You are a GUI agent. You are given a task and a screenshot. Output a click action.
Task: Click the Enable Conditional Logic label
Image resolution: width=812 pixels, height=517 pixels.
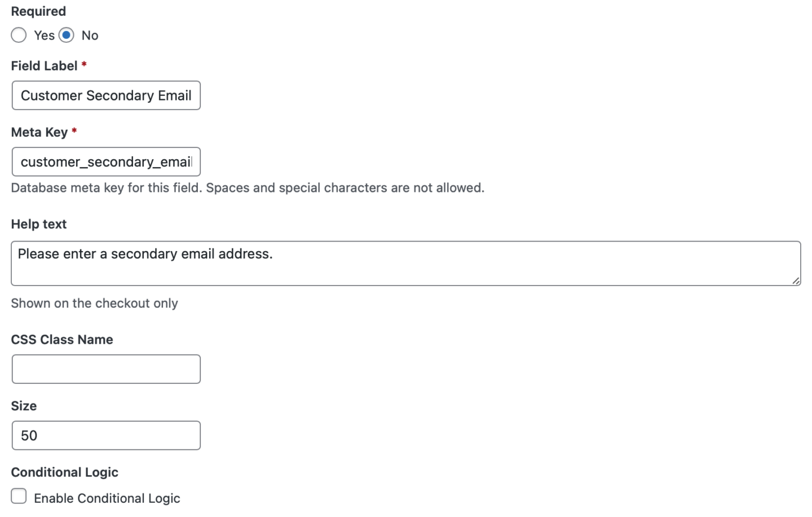pos(107,498)
